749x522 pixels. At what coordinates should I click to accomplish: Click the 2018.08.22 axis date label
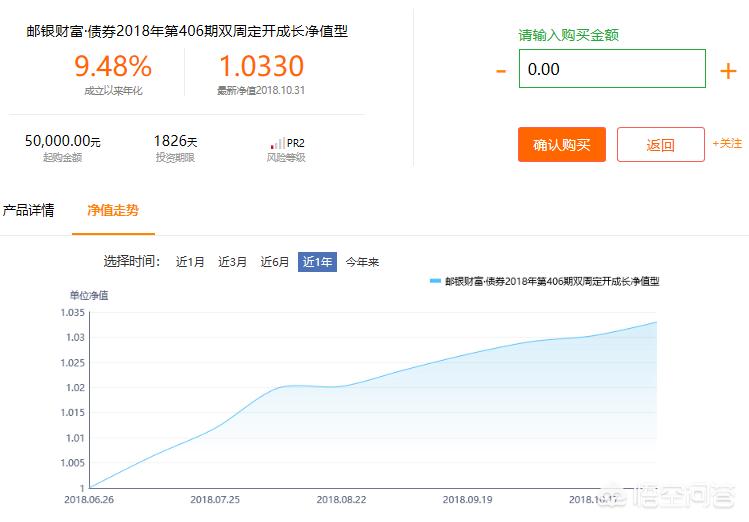click(x=341, y=500)
